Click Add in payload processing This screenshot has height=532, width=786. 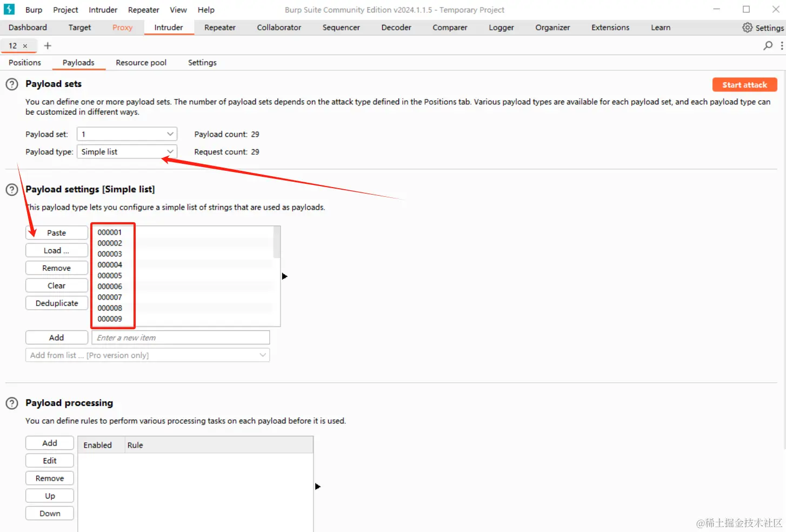coord(50,443)
